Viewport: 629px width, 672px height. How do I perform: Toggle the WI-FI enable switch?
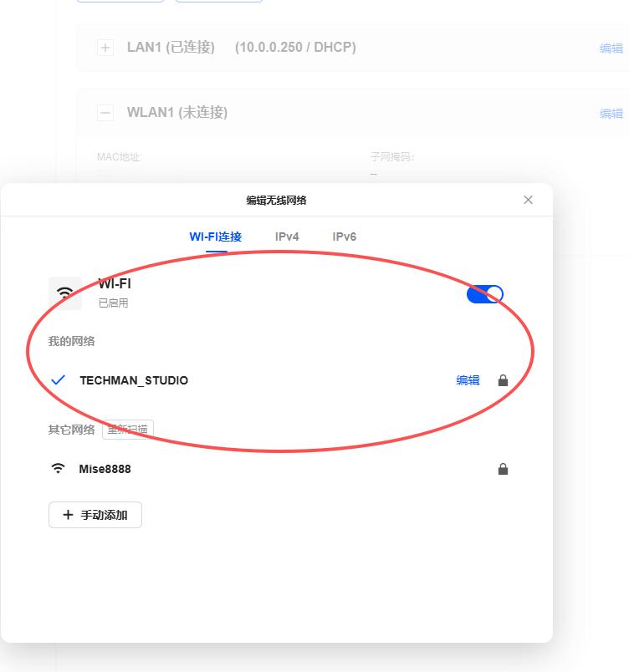coord(484,294)
